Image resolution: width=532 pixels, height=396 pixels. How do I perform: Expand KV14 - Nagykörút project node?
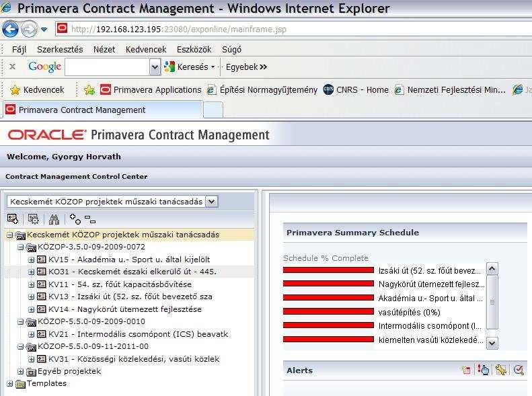(x=31, y=309)
